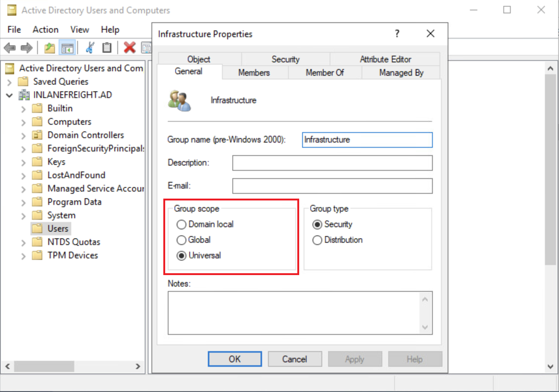Click the Paste clipboard icon
The width and height of the screenshot is (559, 392).
pyautogui.click(x=107, y=48)
